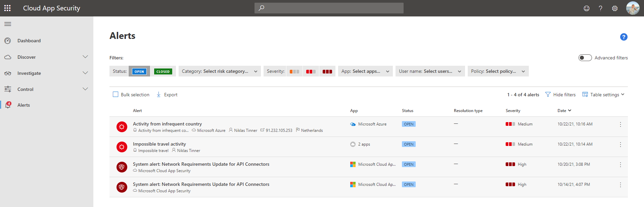644x207 pixels.
Task: Click the Discover cloud icon
Action: click(8, 57)
